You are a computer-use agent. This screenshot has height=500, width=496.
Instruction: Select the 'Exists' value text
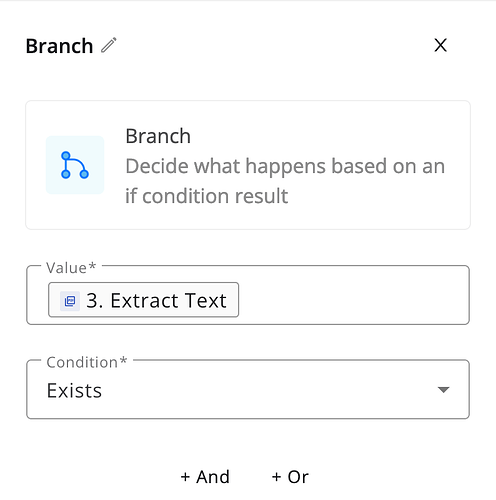coord(74,390)
